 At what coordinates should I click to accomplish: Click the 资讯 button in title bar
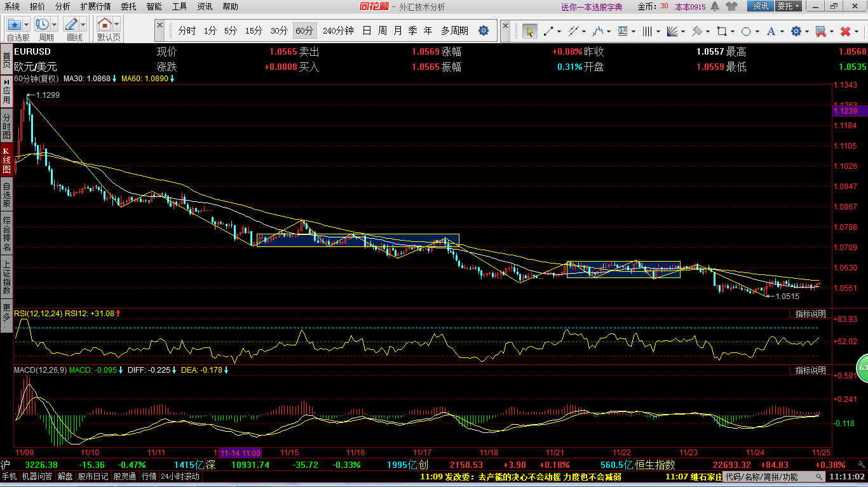(761, 6)
